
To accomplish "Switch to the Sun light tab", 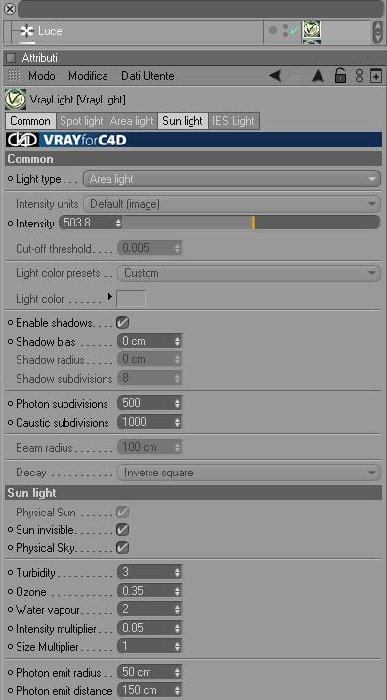I will point(183,121).
